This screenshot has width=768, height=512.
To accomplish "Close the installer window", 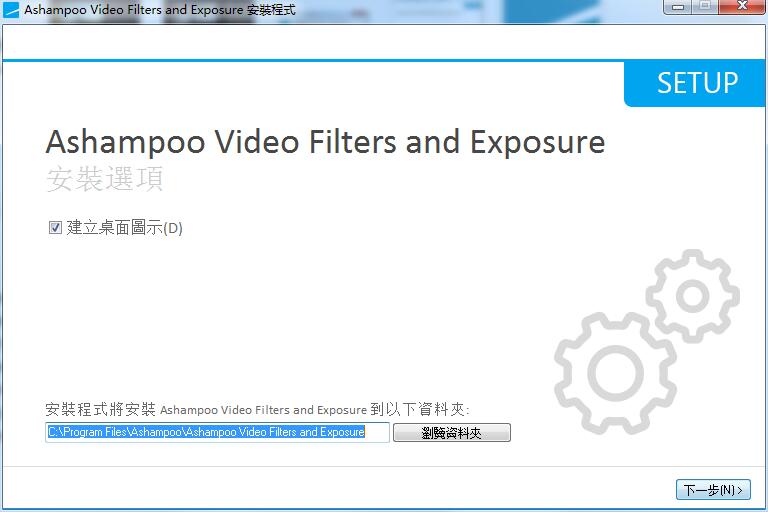I will tap(742, 6).
